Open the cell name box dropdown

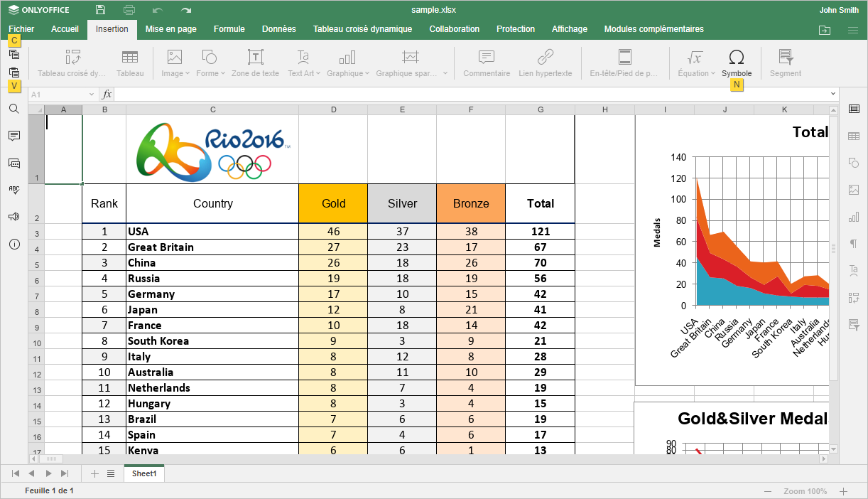point(92,95)
